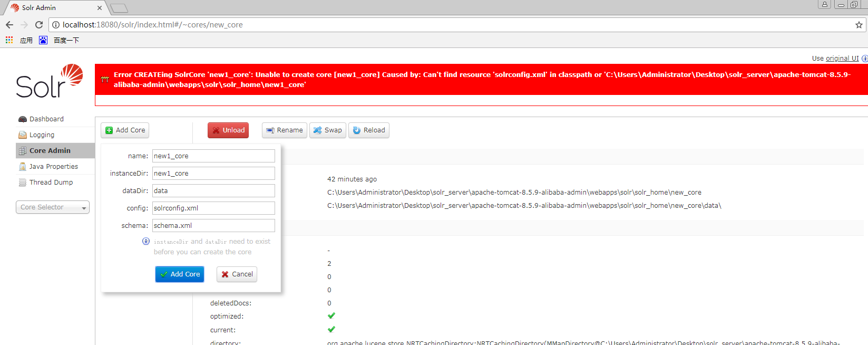868x345 pixels.
Task: Click the Solr logo
Action: tap(50, 81)
